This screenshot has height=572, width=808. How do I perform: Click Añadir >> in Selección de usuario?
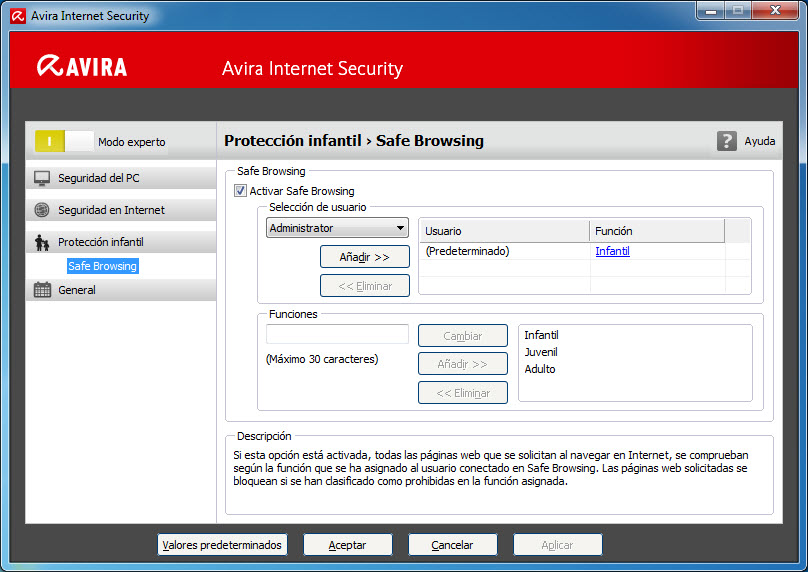(365, 257)
